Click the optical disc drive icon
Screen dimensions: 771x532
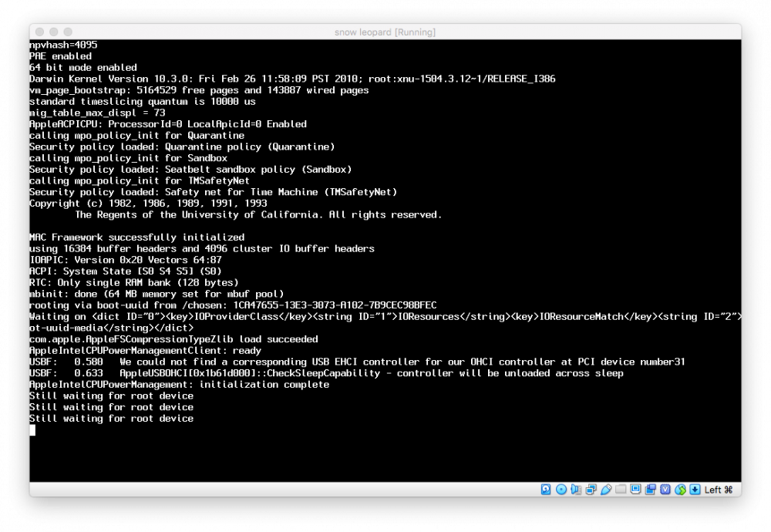[x=561, y=490]
